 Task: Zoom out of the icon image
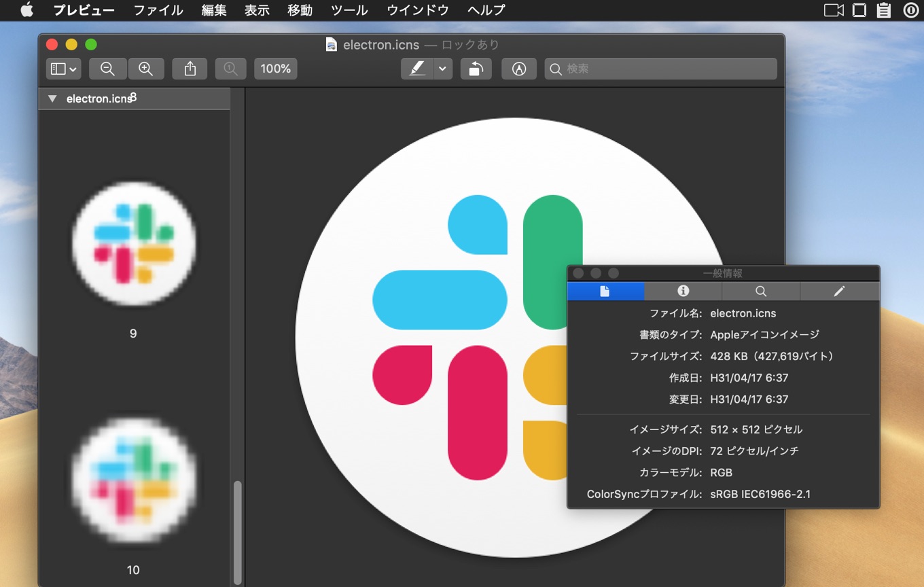tap(107, 69)
